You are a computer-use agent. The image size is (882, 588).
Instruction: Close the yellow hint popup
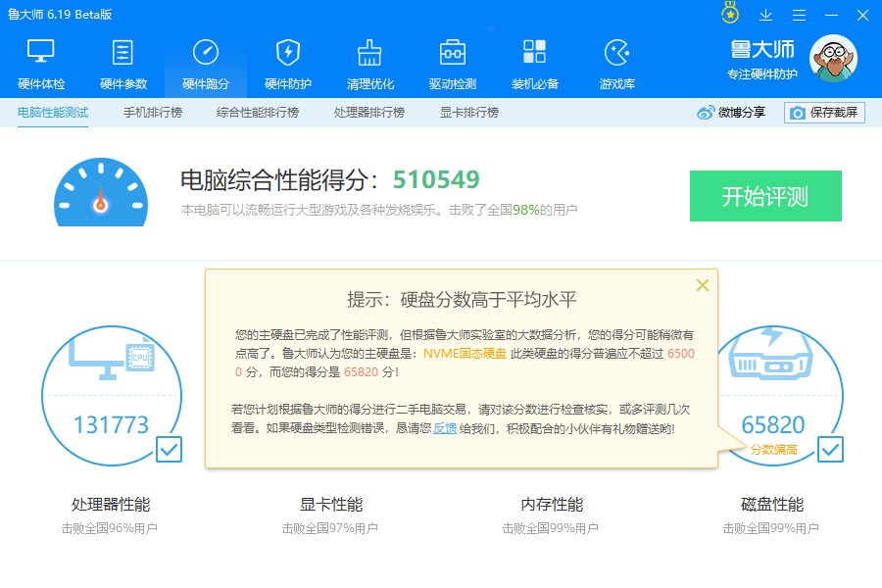coord(702,285)
